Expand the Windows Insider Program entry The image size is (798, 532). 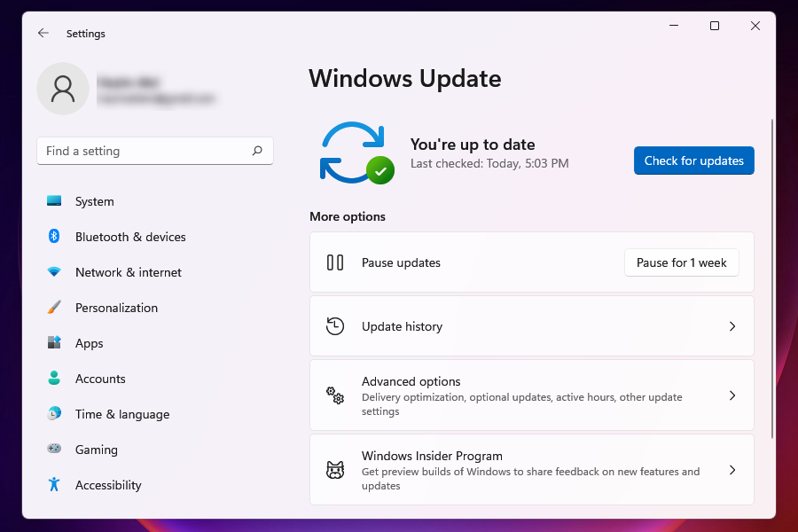click(x=732, y=470)
